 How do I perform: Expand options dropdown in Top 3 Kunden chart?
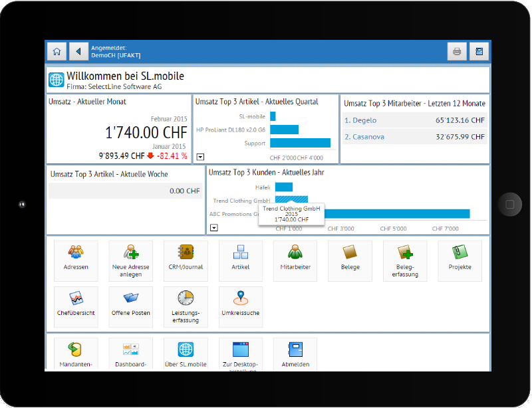213,227
